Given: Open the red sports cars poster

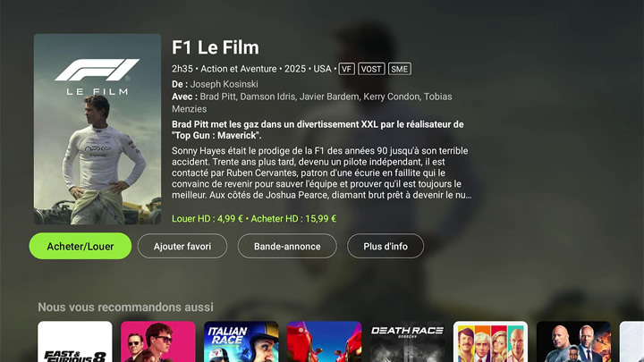Looking at the screenshot, I should click(x=324, y=341).
